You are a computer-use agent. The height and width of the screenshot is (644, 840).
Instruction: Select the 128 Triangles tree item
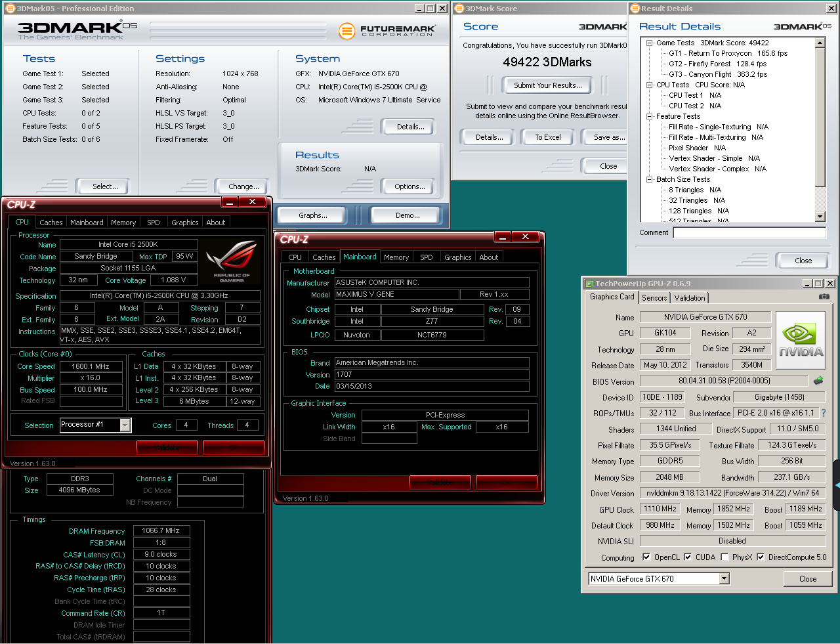pos(699,211)
